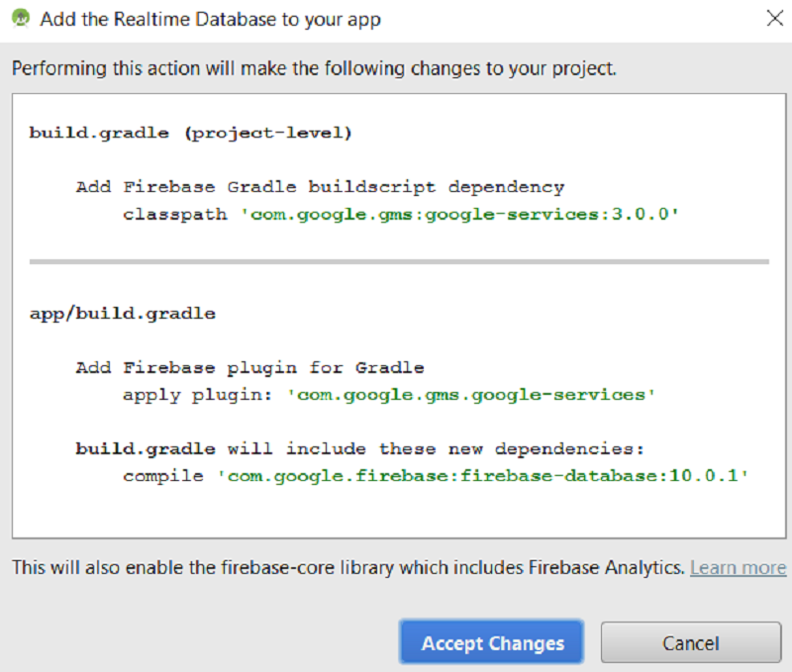Click 'build.gradle will include these new dependencies' line
Image resolution: width=792 pixels, height=672 pixels.
pyautogui.click(x=360, y=449)
